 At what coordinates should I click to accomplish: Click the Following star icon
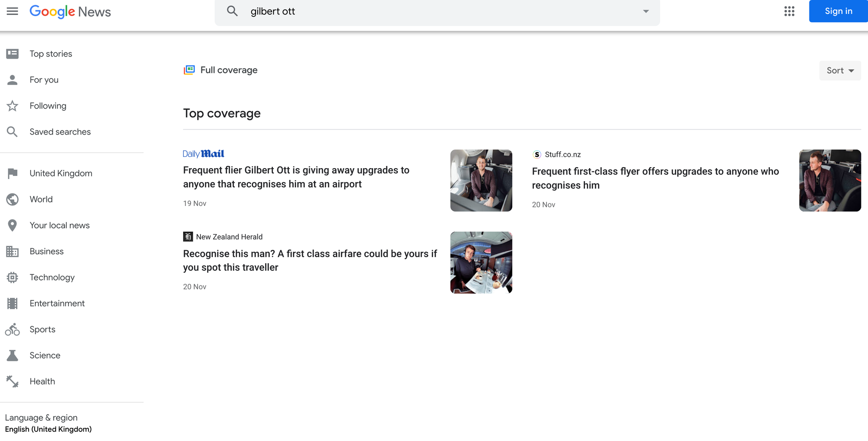click(13, 106)
